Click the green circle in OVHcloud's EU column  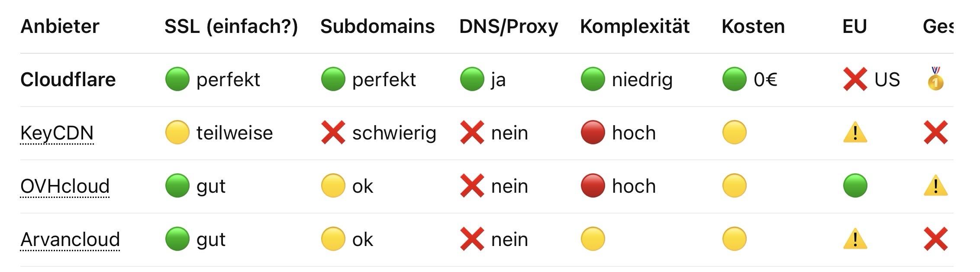click(855, 186)
